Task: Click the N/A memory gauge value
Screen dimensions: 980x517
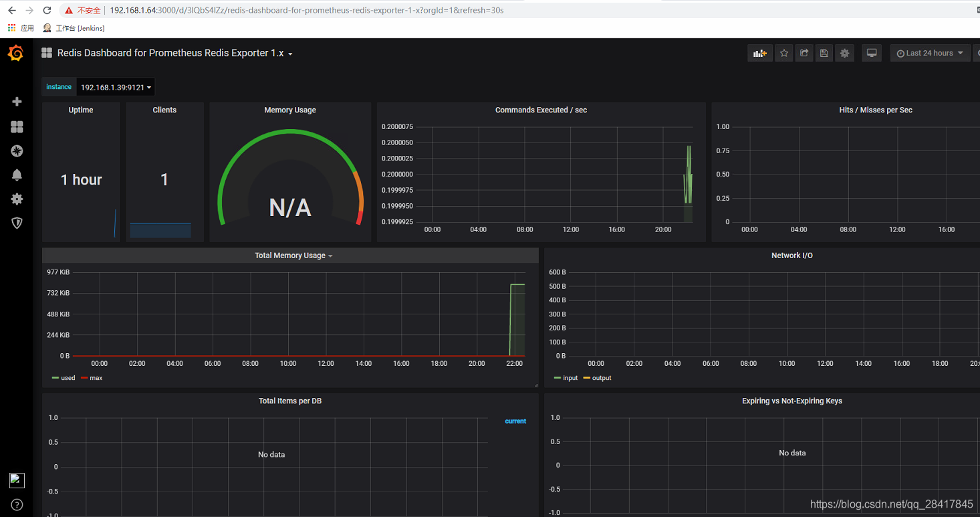Action: [290, 207]
